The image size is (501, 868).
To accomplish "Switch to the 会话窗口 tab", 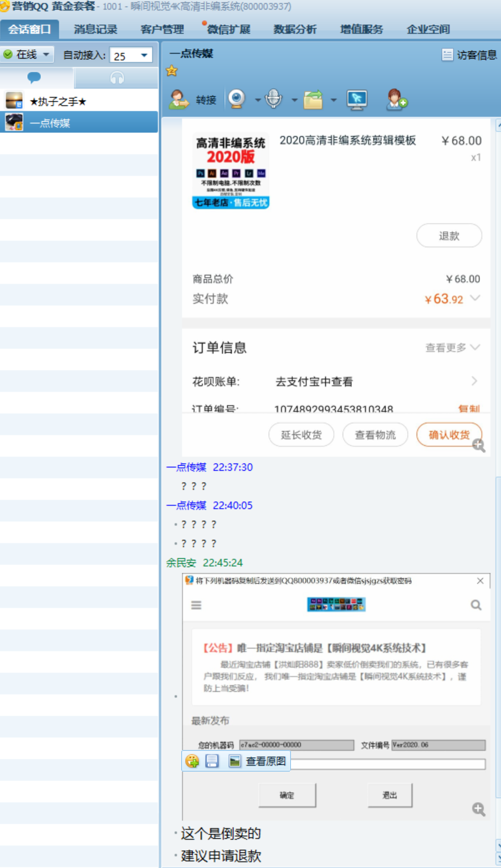I will click(29, 29).
